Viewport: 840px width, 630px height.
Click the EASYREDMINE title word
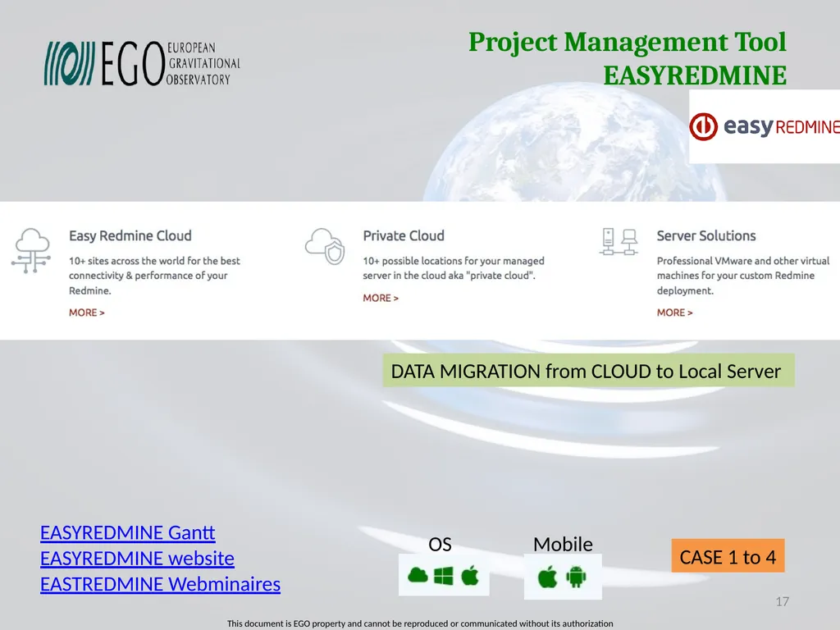(x=695, y=75)
